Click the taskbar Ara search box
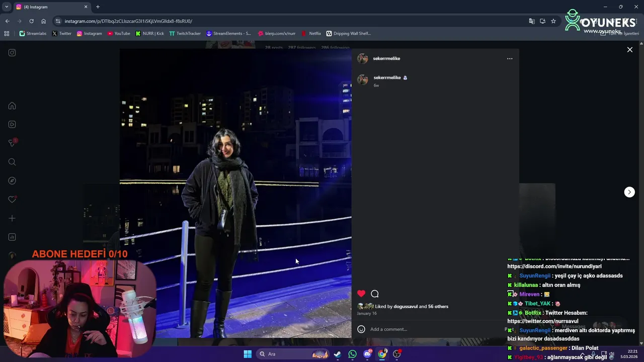Screen dimensions: 644x362 (x=294, y=354)
